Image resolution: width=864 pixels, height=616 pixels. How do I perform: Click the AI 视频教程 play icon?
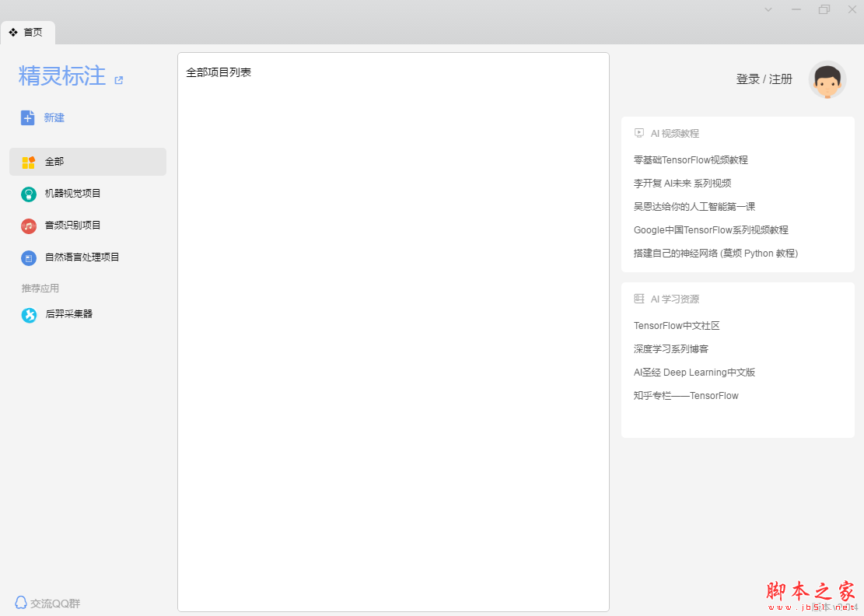[639, 133]
